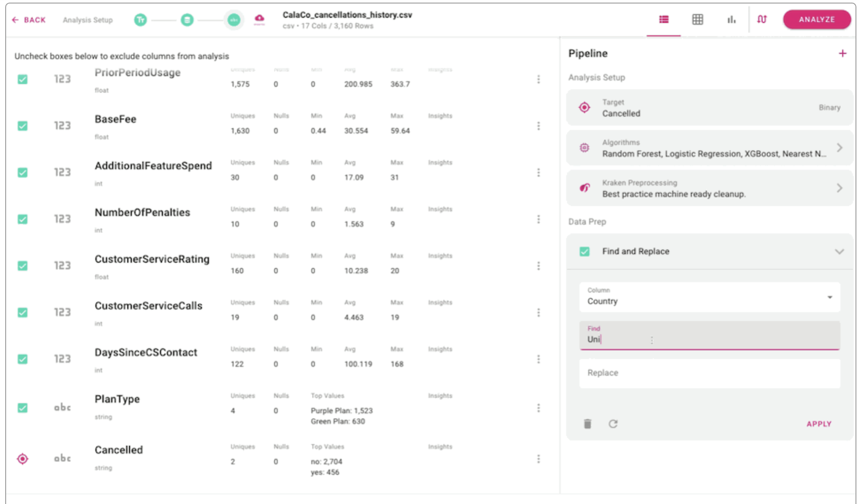Uncheck the BaseFee column checkbox
The height and width of the screenshot is (504, 859).
click(23, 126)
